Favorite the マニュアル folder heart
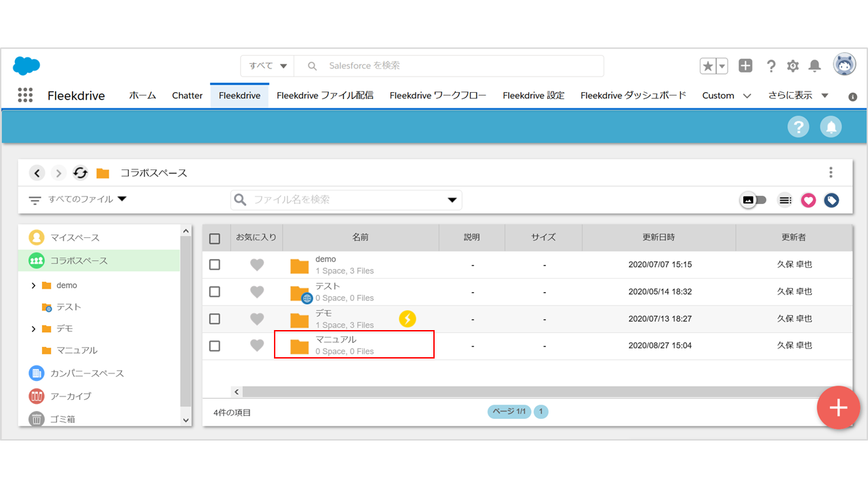Viewport: 868px width, 488px height. (257, 345)
